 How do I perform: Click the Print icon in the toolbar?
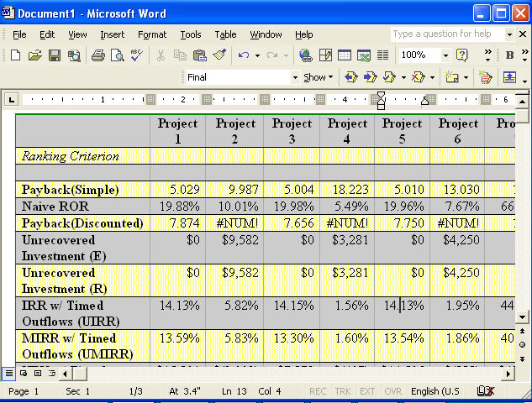pyautogui.click(x=97, y=55)
